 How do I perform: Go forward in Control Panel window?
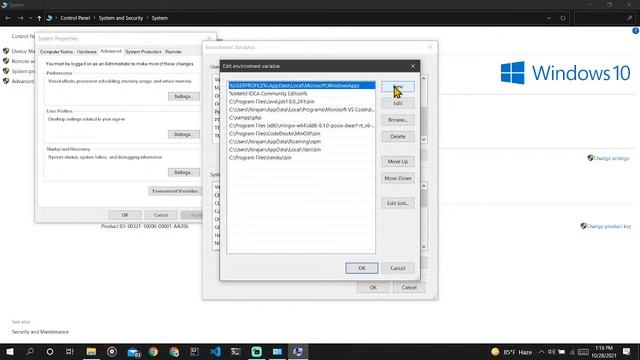pyautogui.click(x=20, y=18)
